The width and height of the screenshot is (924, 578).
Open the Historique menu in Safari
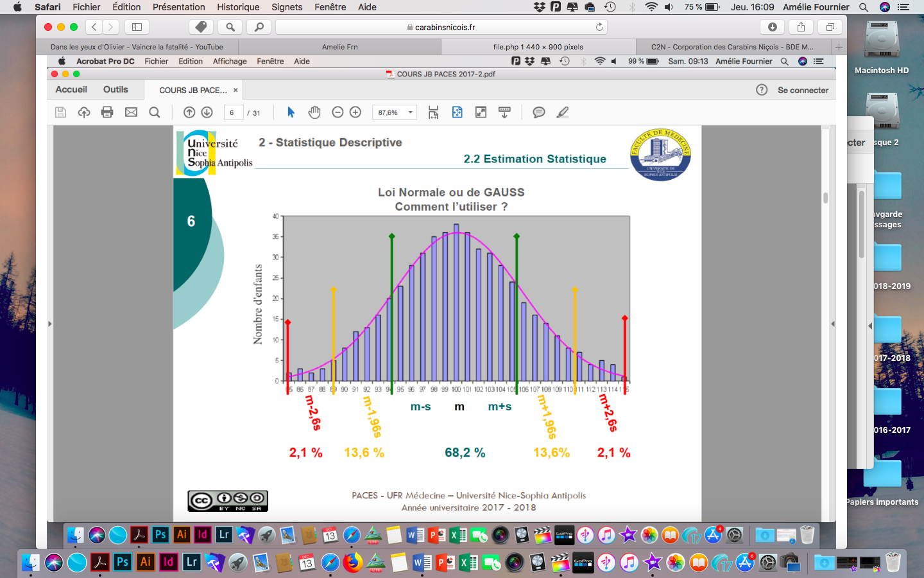click(x=238, y=7)
